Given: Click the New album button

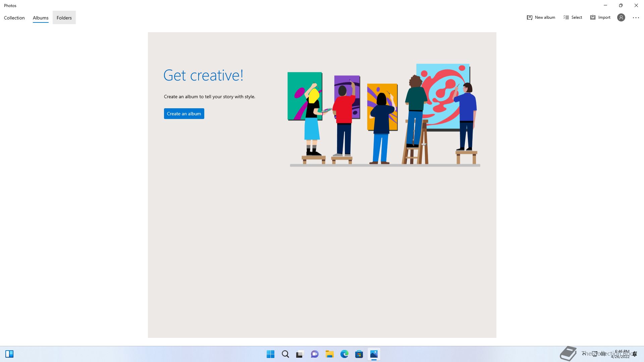Looking at the screenshot, I should [541, 17].
